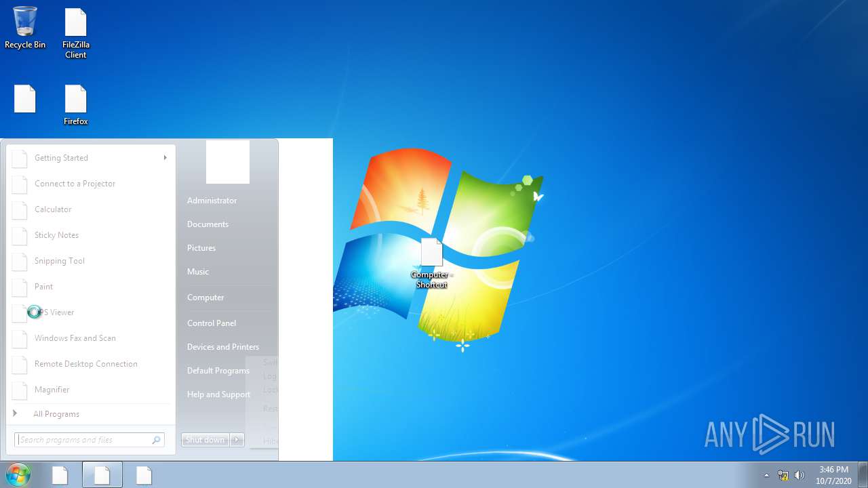
Task: Click the Getting Started icon in Start menu
Action: [20, 159]
